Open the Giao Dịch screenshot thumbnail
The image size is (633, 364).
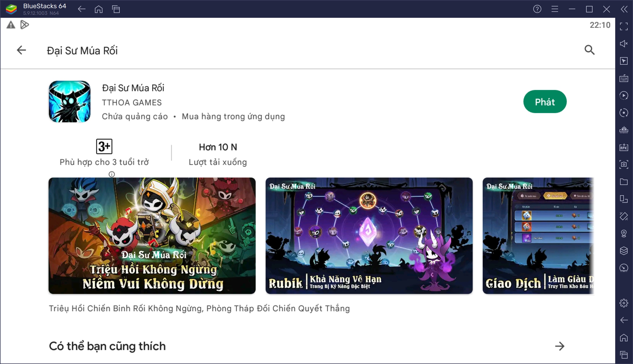coord(538,236)
